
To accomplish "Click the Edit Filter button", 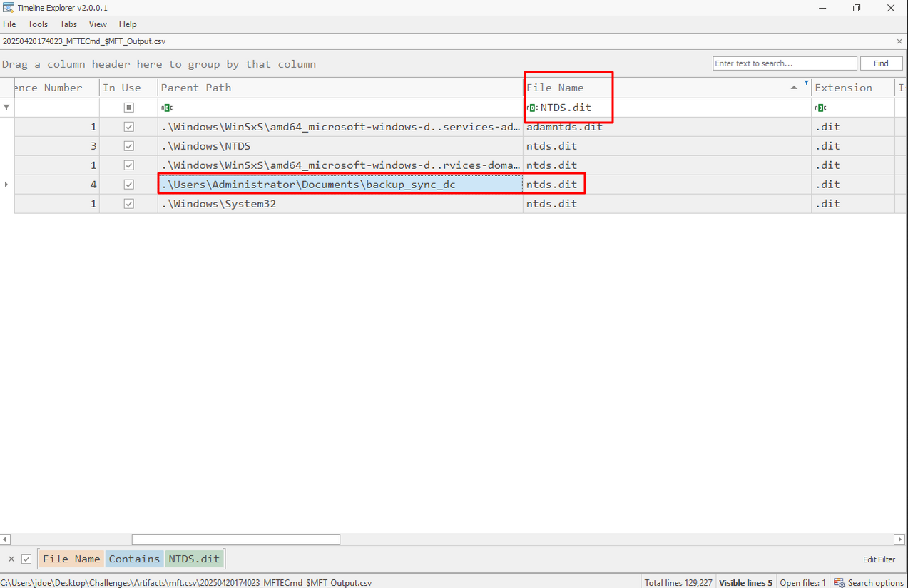I will 879,559.
